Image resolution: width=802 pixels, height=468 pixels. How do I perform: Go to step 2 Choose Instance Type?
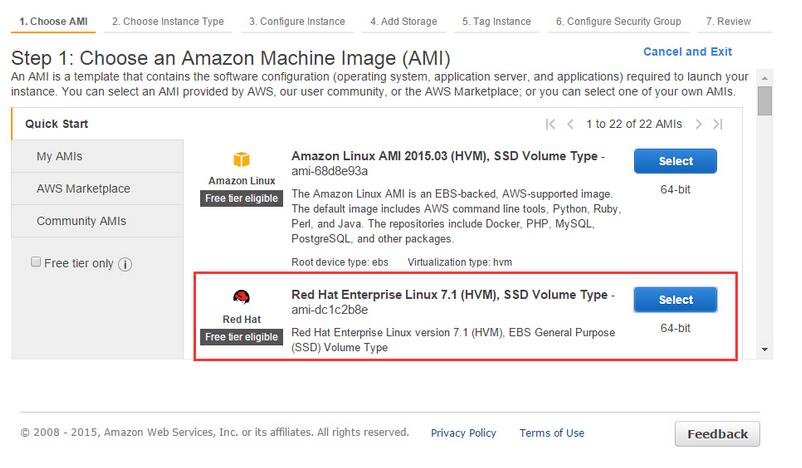168,21
